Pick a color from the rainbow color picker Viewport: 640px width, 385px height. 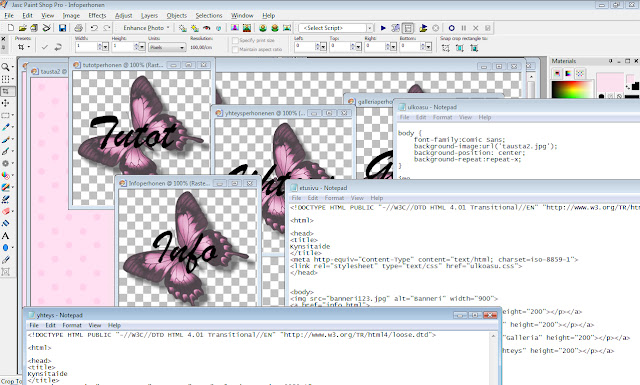572,89
